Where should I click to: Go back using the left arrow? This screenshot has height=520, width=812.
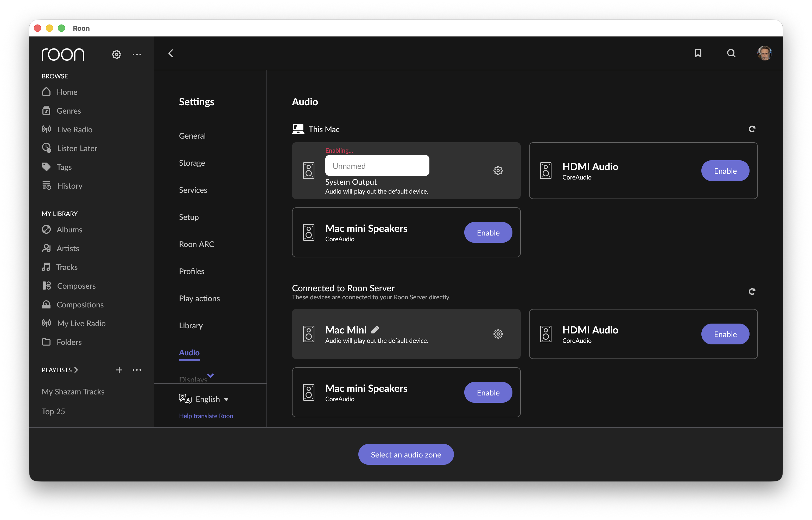[x=171, y=53]
